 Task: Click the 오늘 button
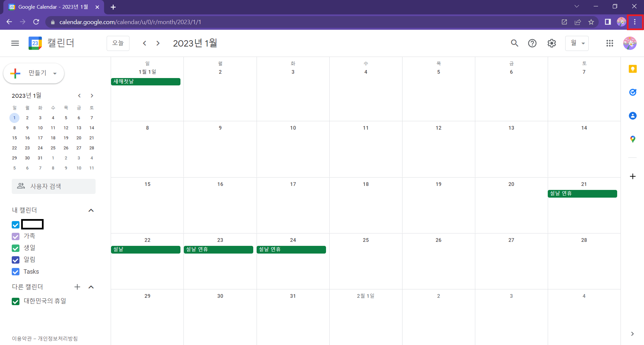pos(118,43)
